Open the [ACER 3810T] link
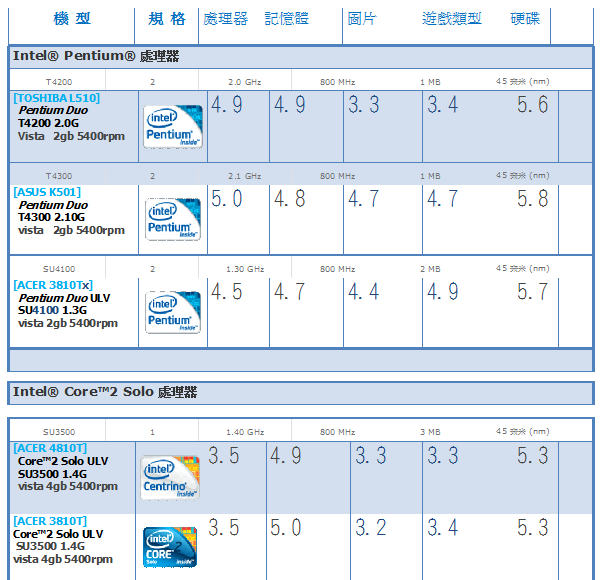Viewport: 604px width, 580px height. click(50, 521)
